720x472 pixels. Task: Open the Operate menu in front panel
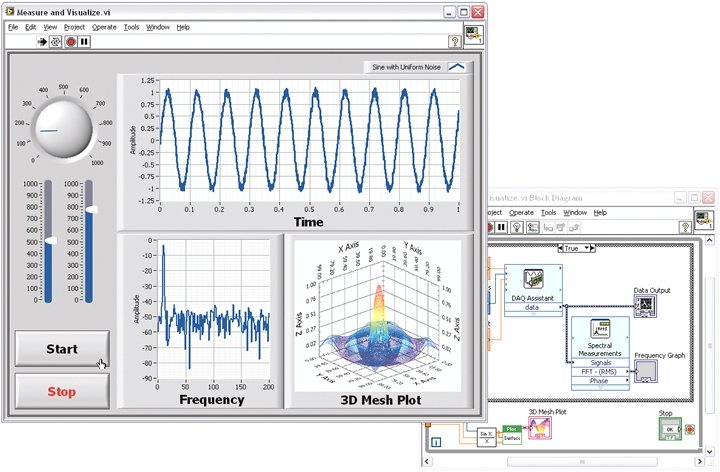tap(104, 27)
